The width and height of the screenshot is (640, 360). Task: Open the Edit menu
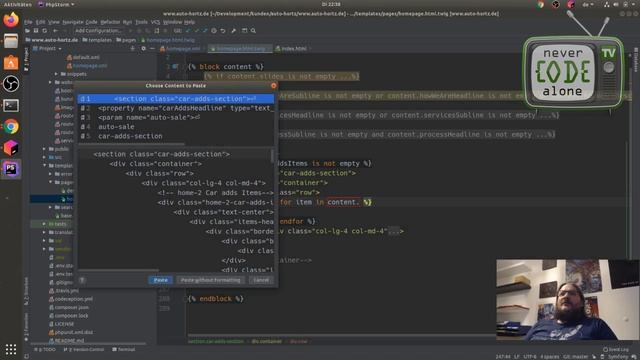[40, 22]
